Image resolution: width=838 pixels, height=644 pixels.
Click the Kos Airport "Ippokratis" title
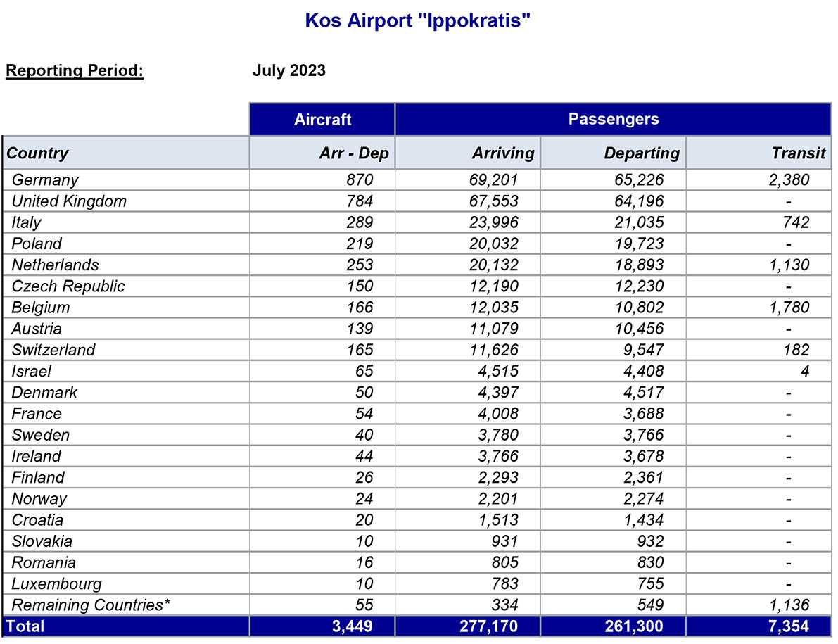[x=417, y=20]
